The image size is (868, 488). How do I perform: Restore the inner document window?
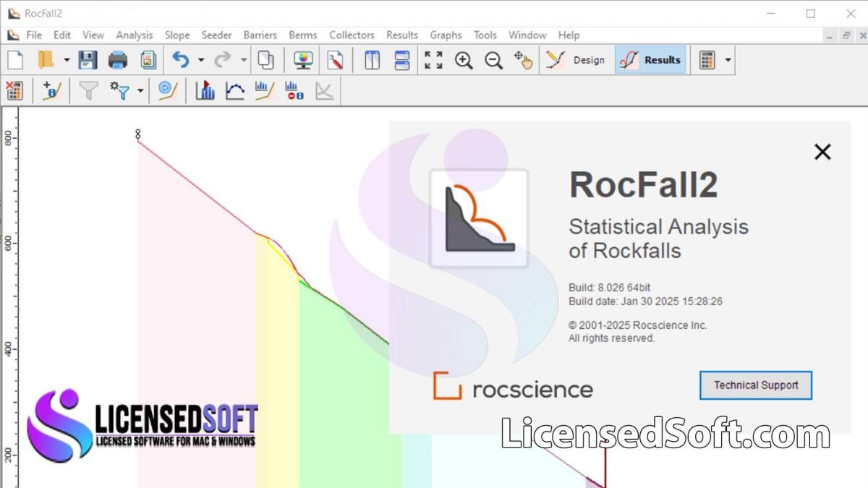(846, 35)
